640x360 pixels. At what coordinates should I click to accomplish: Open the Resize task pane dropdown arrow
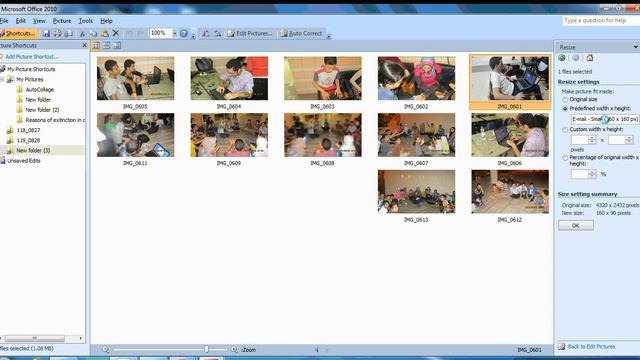(636, 47)
